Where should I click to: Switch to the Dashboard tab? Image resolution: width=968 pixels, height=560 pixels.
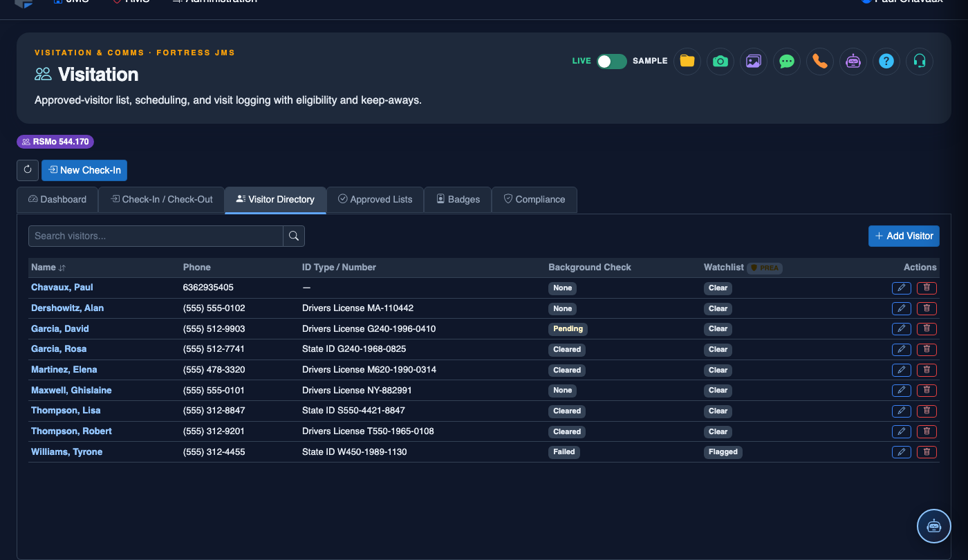coord(57,199)
